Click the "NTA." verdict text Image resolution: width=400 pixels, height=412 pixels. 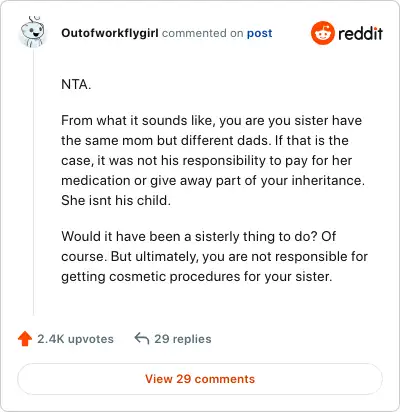pos(76,84)
